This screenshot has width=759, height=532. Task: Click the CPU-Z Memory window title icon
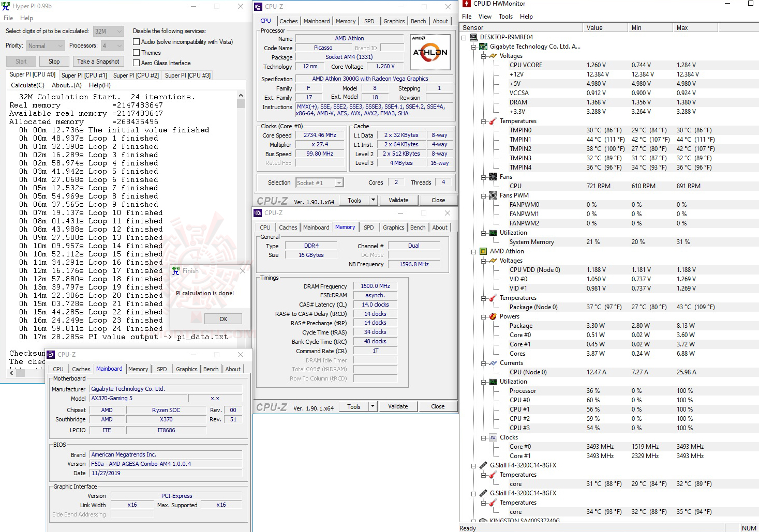click(x=258, y=213)
